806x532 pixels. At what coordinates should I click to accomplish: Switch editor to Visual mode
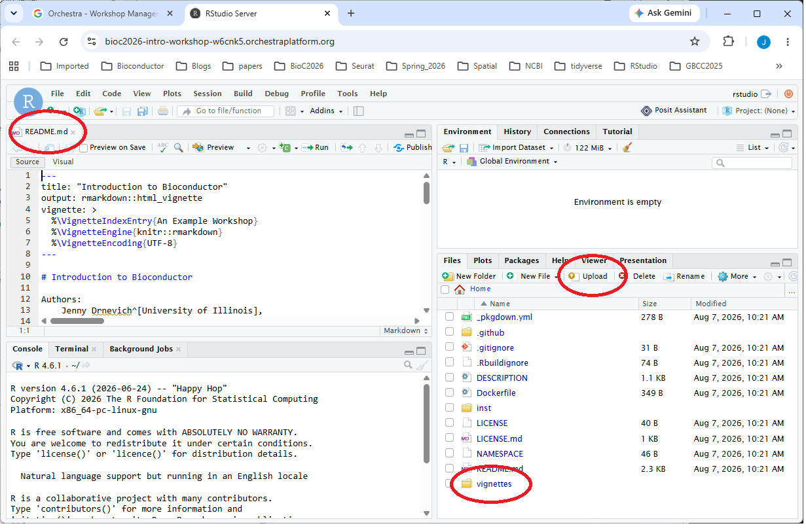(x=64, y=162)
